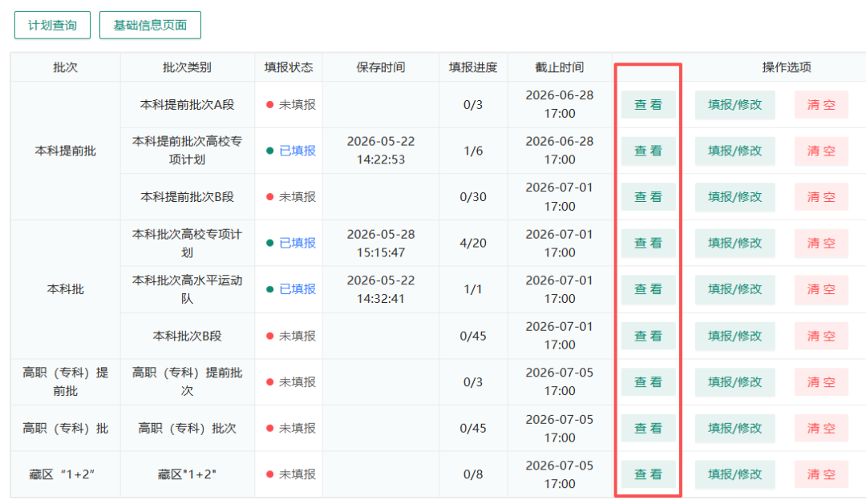
Task: Open 已填报 link for 本科批次高水平运动队
Action: pyautogui.click(x=297, y=289)
